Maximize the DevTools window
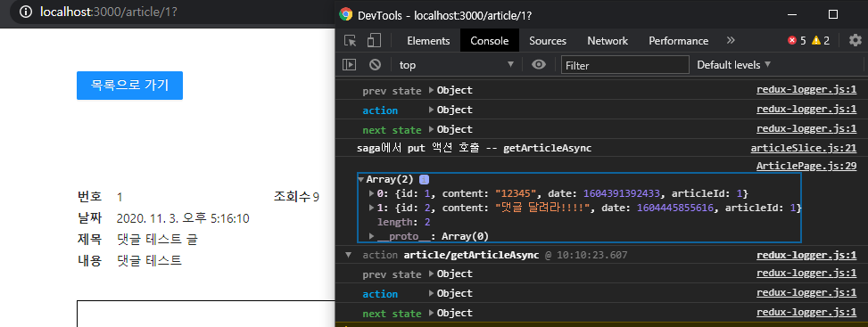The height and width of the screenshot is (327, 868). [833, 15]
